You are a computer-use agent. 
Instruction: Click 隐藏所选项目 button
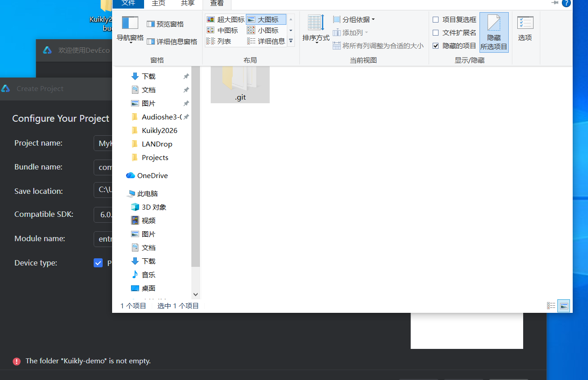tap(494, 32)
